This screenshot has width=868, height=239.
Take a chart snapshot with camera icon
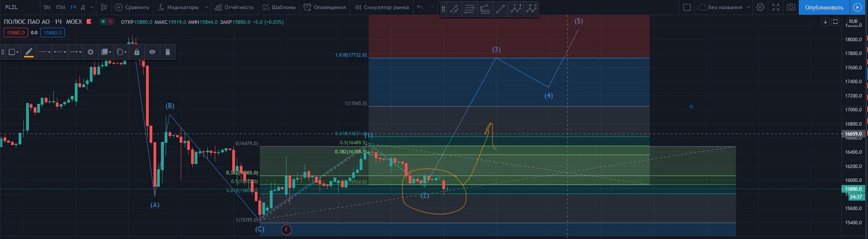791,7
